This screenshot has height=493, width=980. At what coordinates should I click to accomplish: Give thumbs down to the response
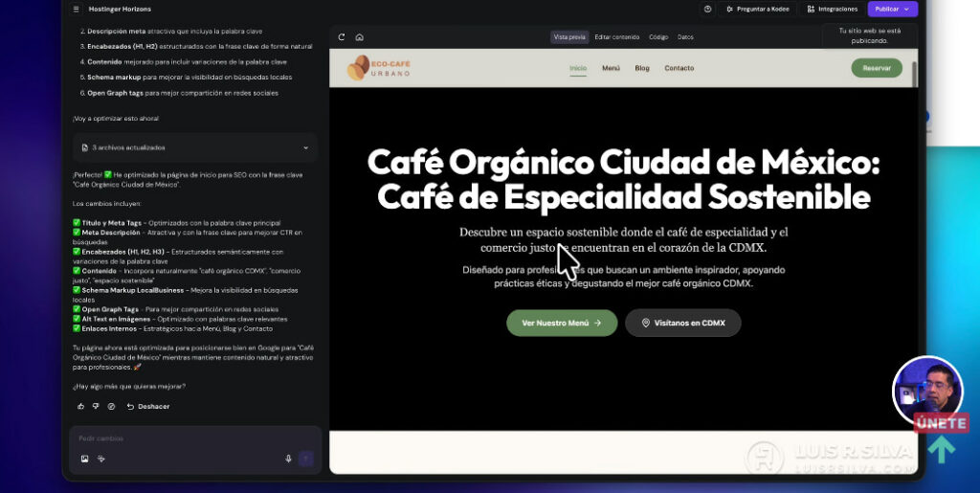pos(96,406)
